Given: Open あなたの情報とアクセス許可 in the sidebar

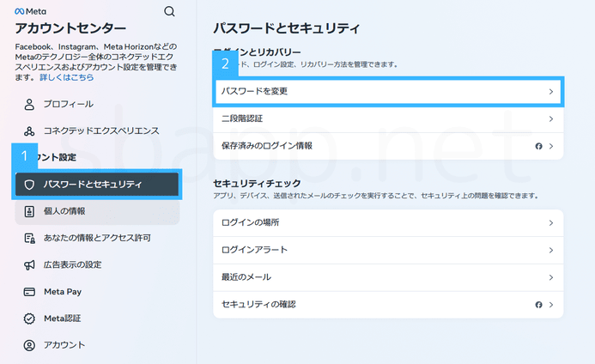Looking at the screenshot, I should coord(97,238).
